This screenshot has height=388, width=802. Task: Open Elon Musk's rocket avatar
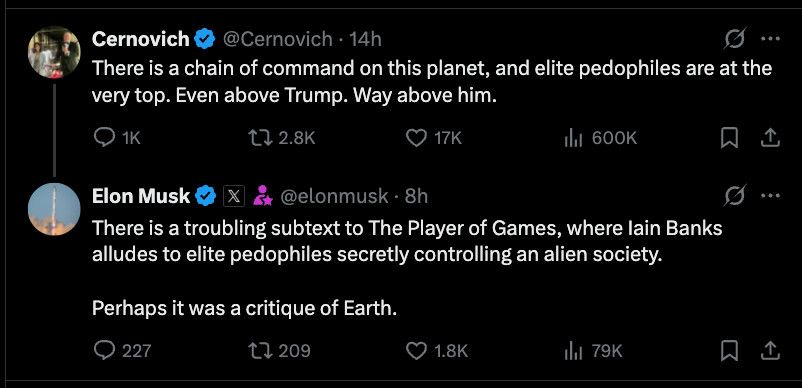tap(54, 209)
